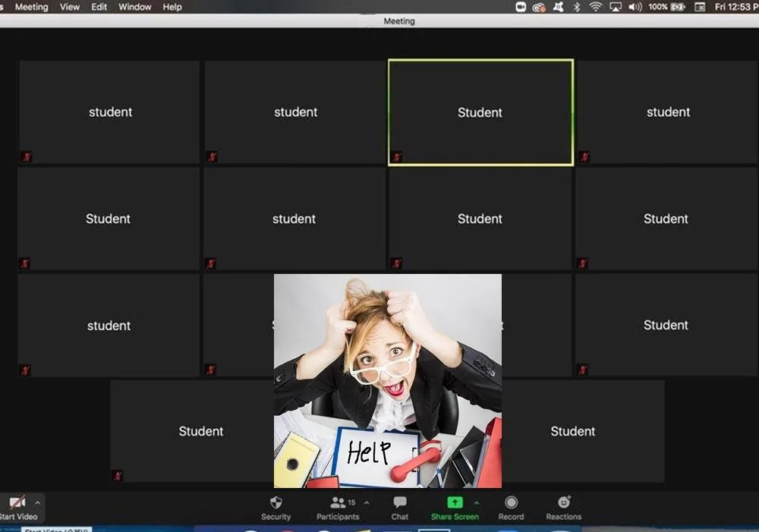The height and width of the screenshot is (532, 759).
Task: Open the Participants panel
Action: (x=339, y=502)
